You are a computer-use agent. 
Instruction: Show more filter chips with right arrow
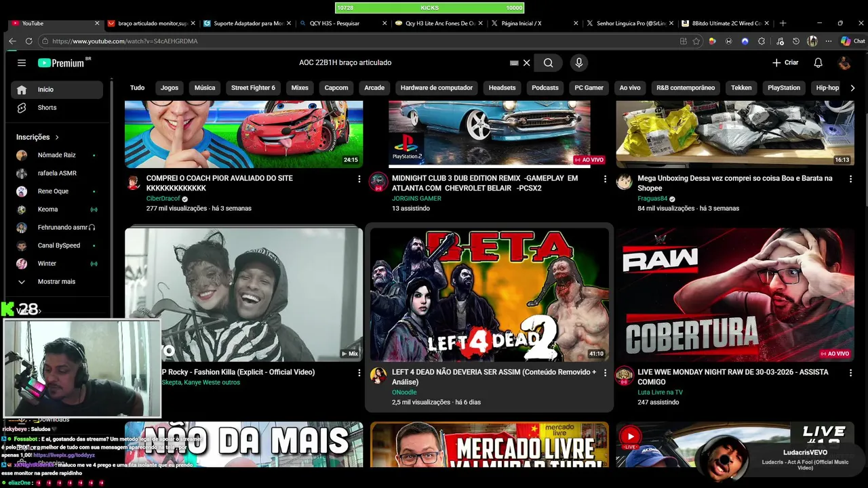point(852,87)
